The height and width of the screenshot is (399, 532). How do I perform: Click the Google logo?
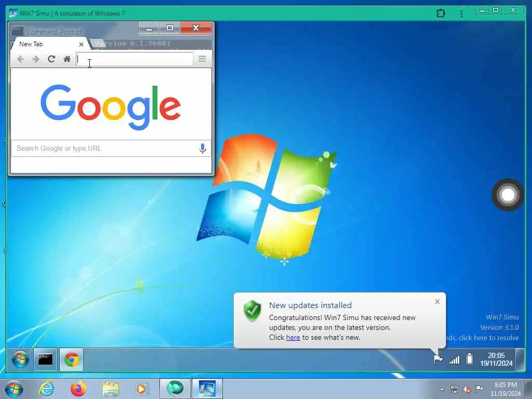click(111, 107)
